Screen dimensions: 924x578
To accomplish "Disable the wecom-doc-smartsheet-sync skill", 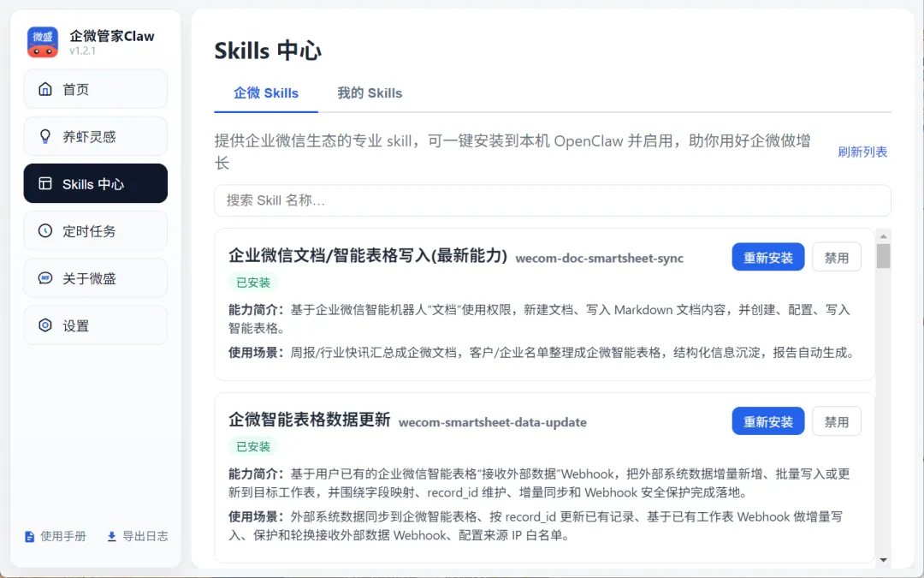I will (x=836, y=257).
